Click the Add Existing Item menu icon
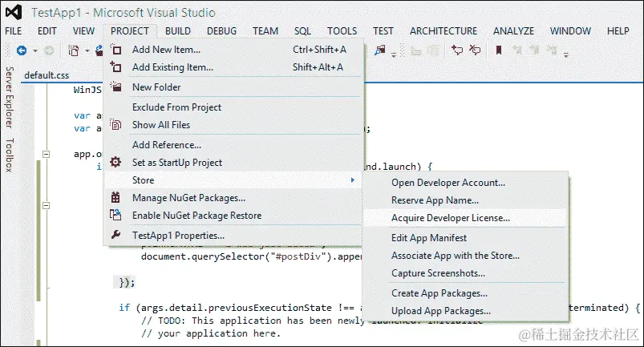644x347 pixels. point(115,67)
